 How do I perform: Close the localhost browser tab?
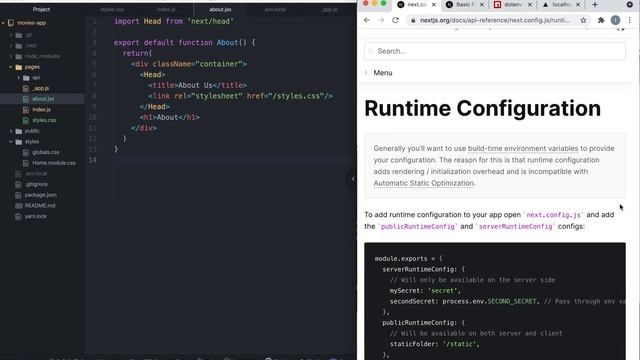pos(578,4)
